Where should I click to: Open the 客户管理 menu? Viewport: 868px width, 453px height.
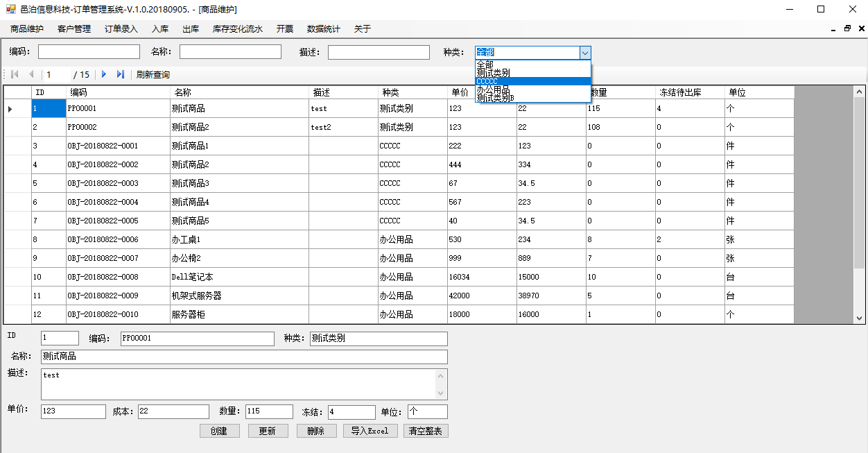point(74,29)
